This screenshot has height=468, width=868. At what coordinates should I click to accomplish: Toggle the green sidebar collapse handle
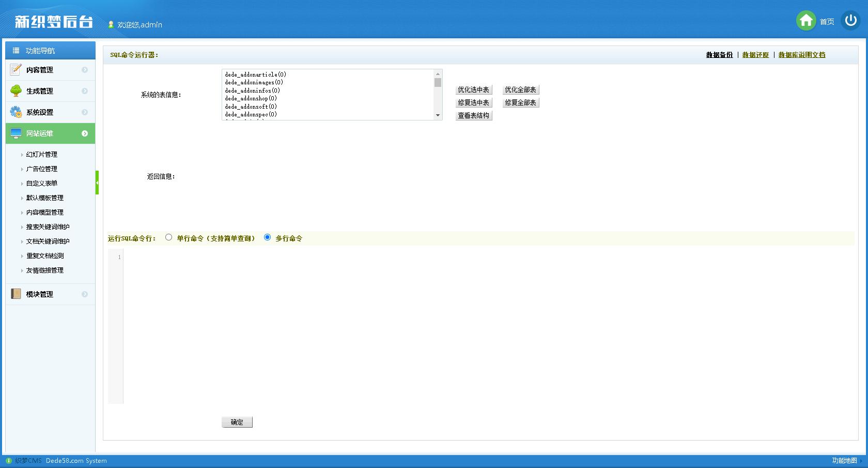point(97,182)
